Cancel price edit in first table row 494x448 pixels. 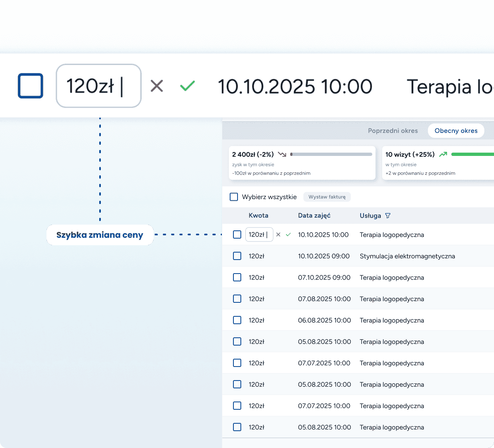pyautogui.click(x=278, y=234)
